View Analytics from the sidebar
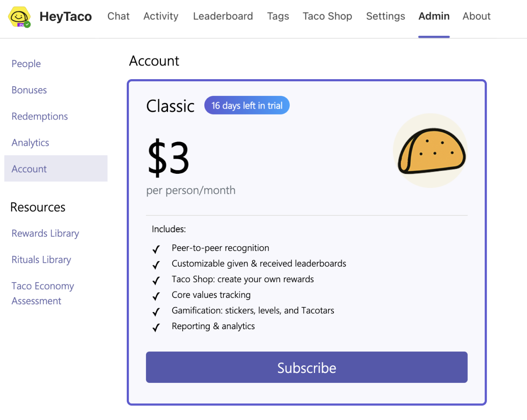 click(30, 142)
